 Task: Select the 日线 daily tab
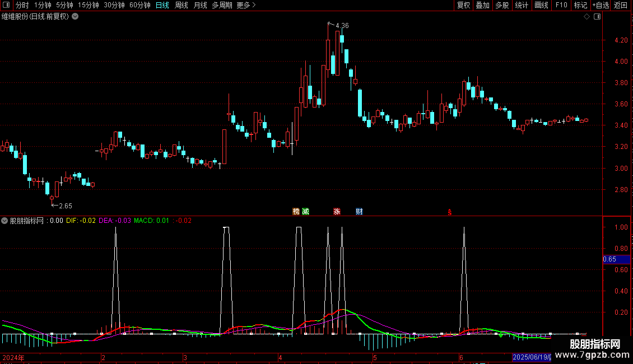coord(162,5)
